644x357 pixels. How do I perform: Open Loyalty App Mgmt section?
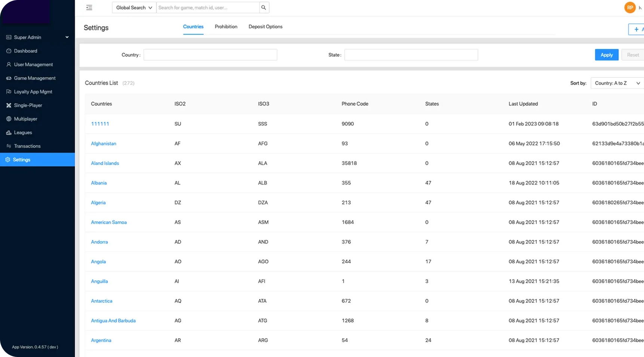tap(33, 92)
